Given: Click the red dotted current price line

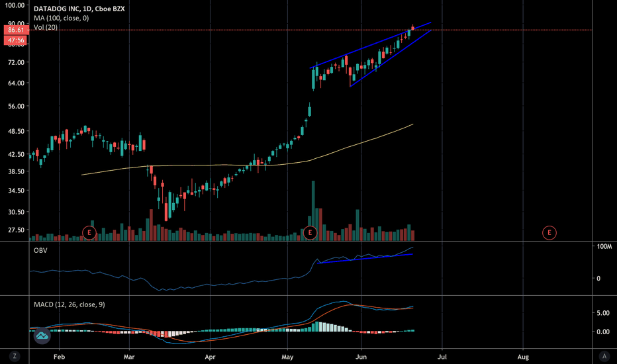Looking at the screenshot, I should [311, 30].
